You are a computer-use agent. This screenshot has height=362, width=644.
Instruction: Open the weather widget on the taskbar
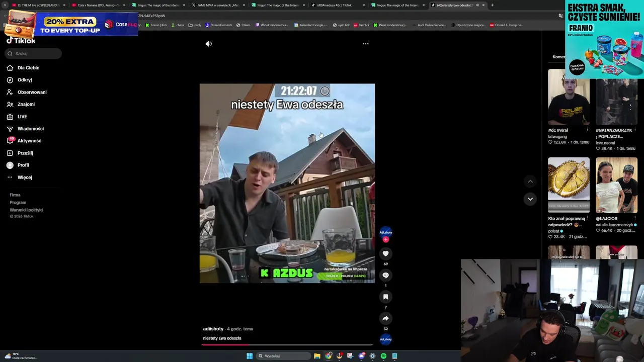coord(20,356)
